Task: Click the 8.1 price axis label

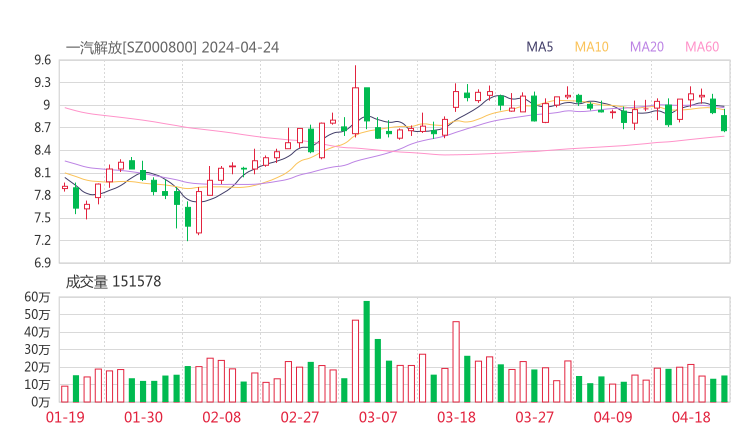Action: point(42,173)
